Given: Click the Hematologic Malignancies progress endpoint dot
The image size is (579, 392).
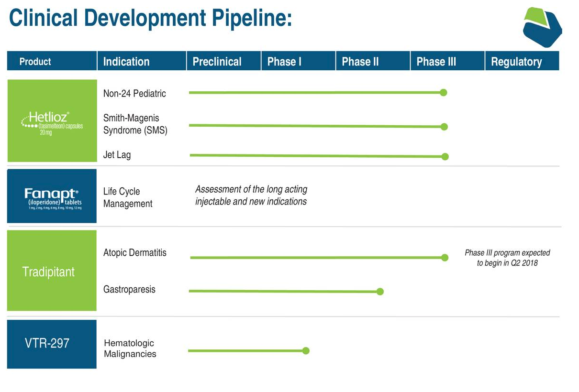Looking at the screenshot, I should click(x=306, y=351).
